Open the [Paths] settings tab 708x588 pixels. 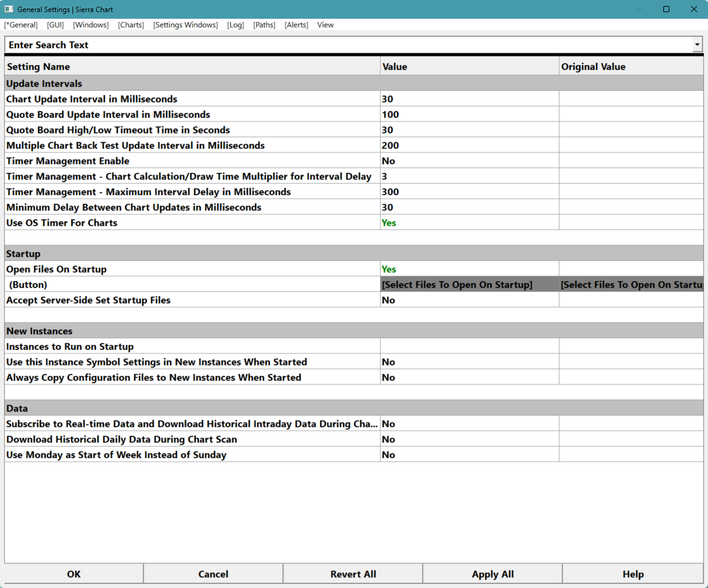[264, 25]
